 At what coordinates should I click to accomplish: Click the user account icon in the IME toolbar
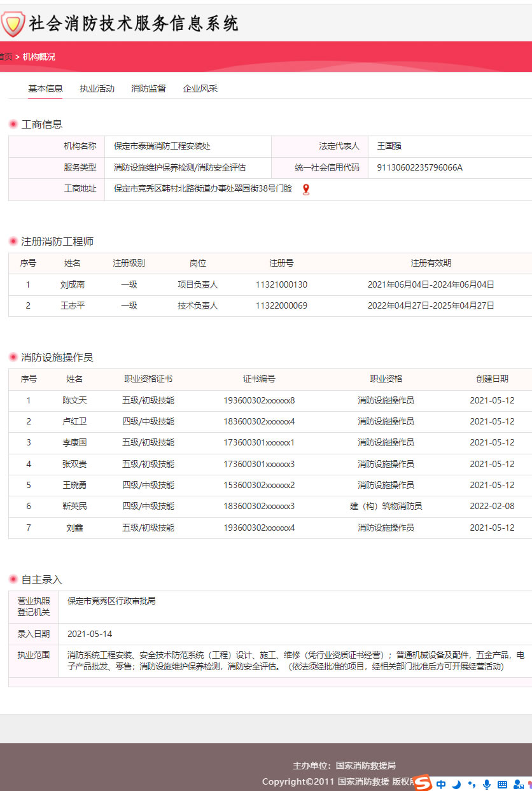click(517, 785)
